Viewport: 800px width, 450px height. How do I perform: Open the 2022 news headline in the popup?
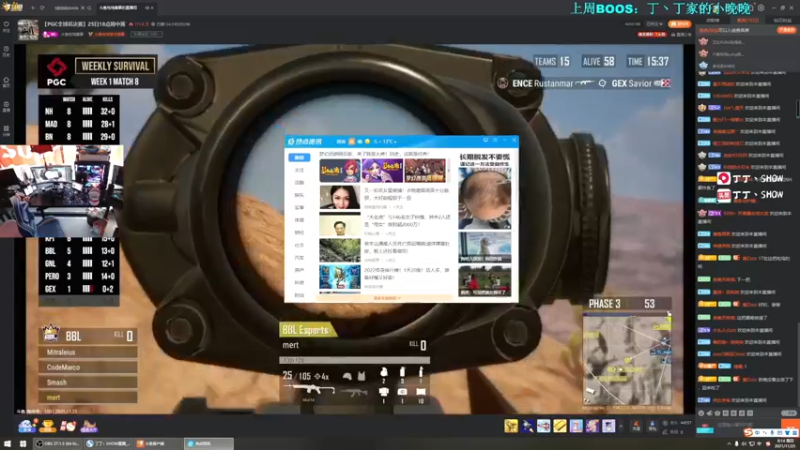406,273
